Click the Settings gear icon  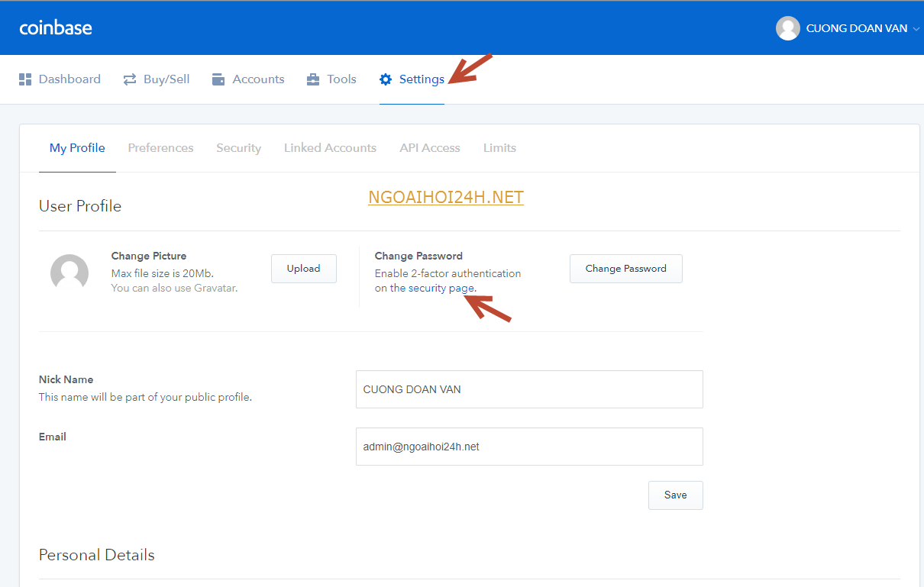[x=386, y=79]
